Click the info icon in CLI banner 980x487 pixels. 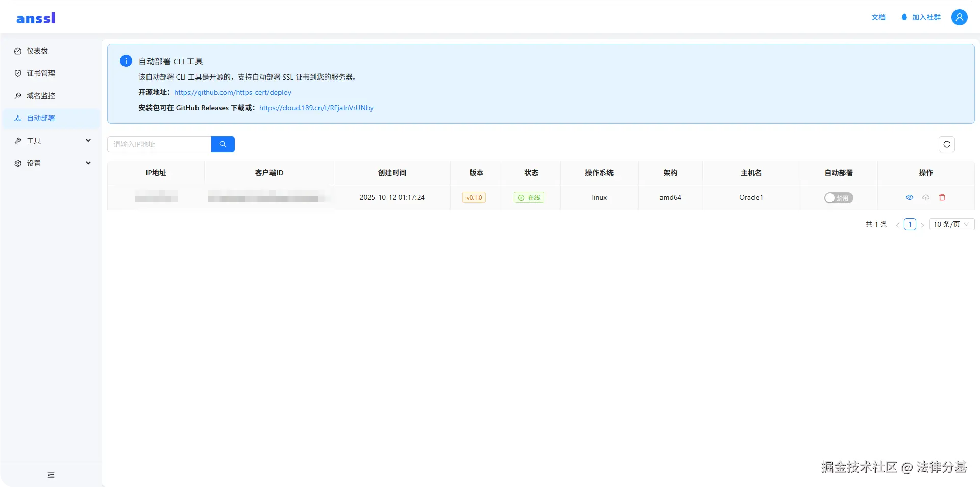[126, 61]
